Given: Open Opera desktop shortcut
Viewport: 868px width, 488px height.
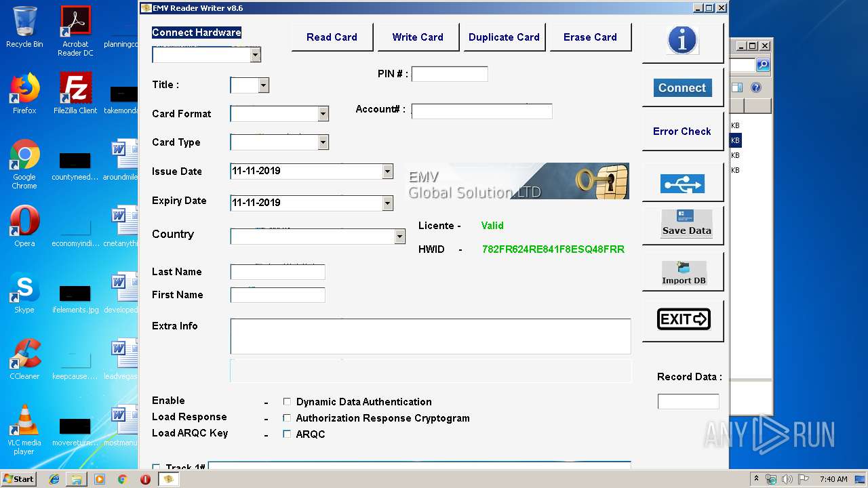Looking at the screenshot, I should [24, 226].
